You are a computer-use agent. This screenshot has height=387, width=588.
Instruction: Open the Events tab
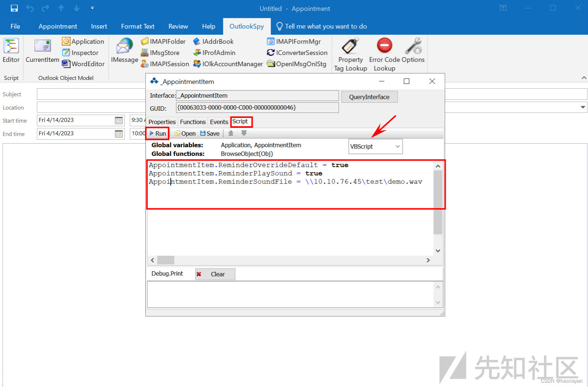(219, 122)
